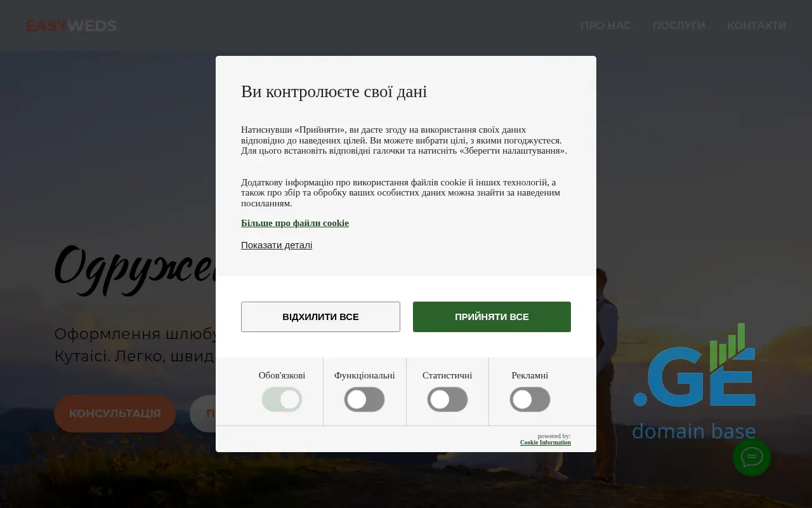Enable the Рекламні cookies switch
The height and width of the screenshot is (508, 812).
(x=530, y=399)
